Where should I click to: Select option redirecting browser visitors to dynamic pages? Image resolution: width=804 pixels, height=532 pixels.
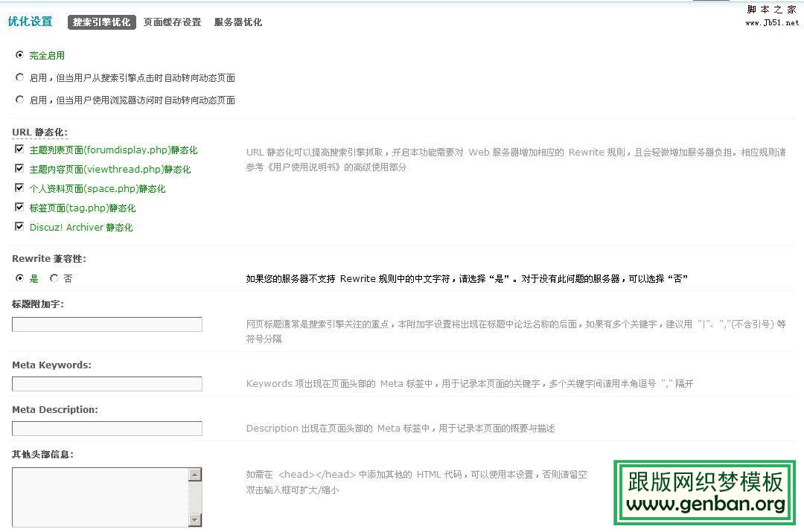[x=19, y=100]
